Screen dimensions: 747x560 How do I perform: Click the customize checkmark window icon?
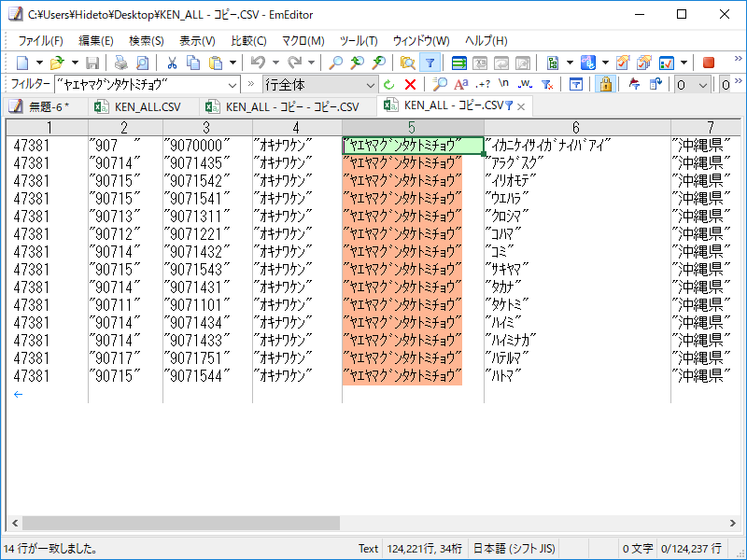666,63
